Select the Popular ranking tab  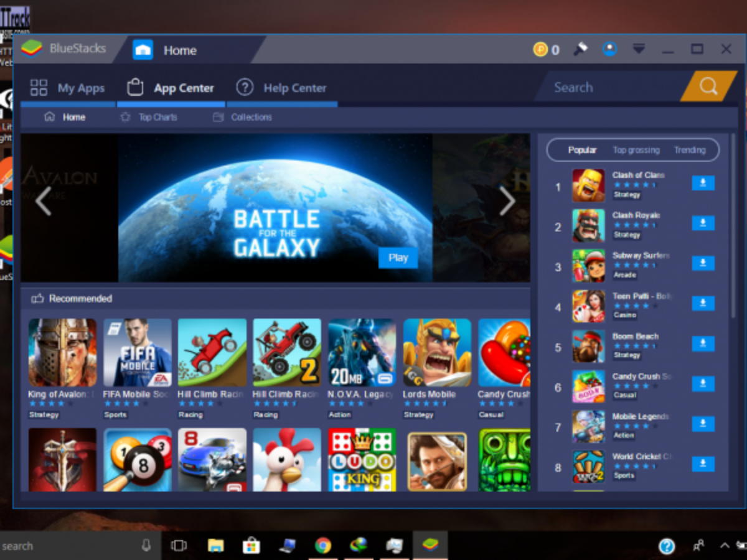(x=582, y=150)
